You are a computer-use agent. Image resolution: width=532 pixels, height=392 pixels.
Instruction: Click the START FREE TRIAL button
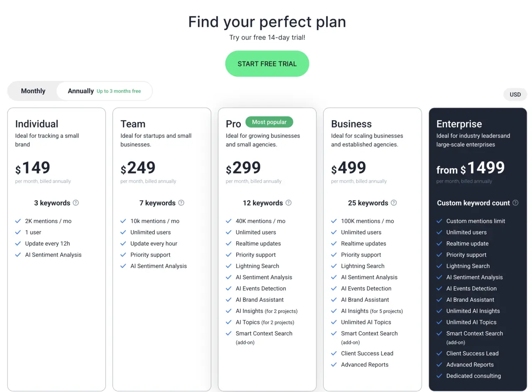pyautogui.click(x=267, y=64)
